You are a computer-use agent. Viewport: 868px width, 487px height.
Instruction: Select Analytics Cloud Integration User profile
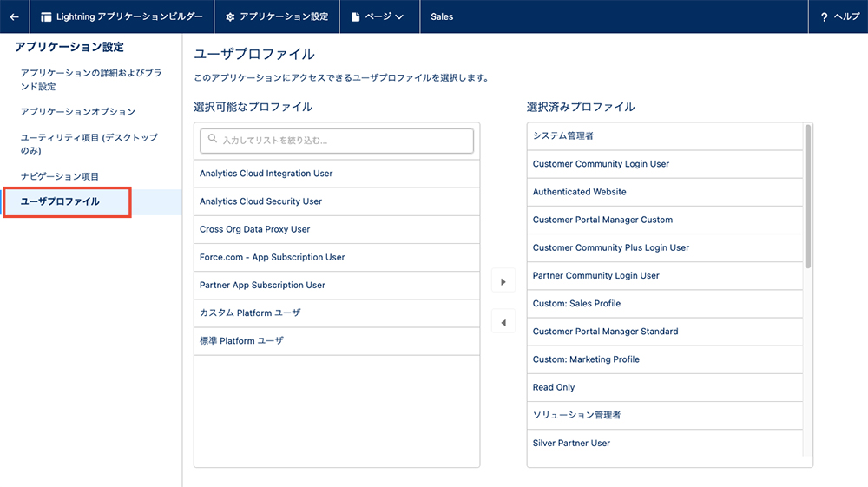point(337,174)
